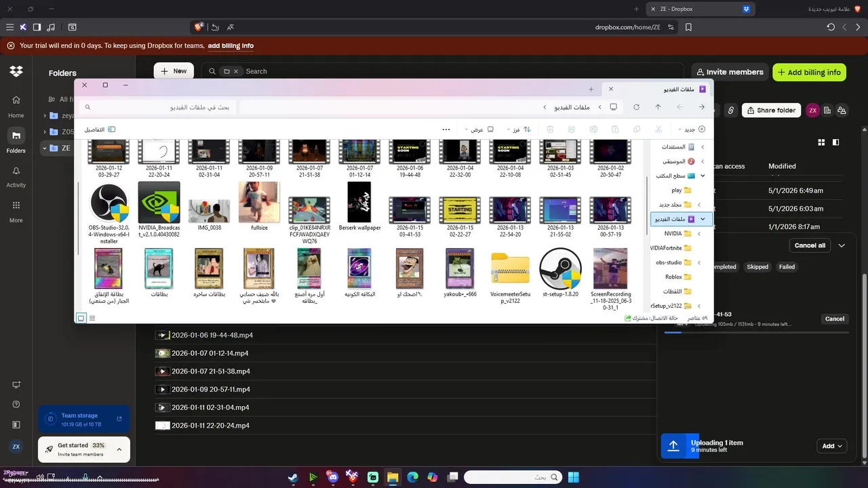Switch Dropbox to grid view

click(x=821, y=142)
